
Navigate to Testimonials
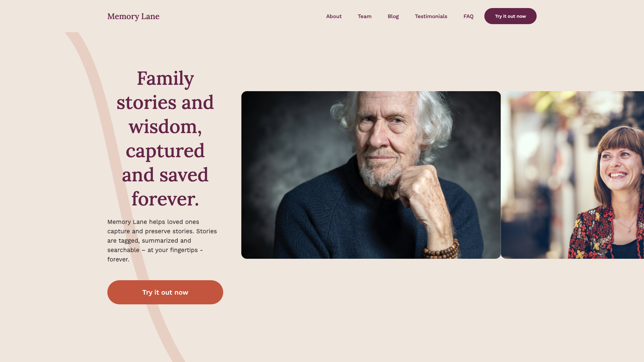point(431,16)
